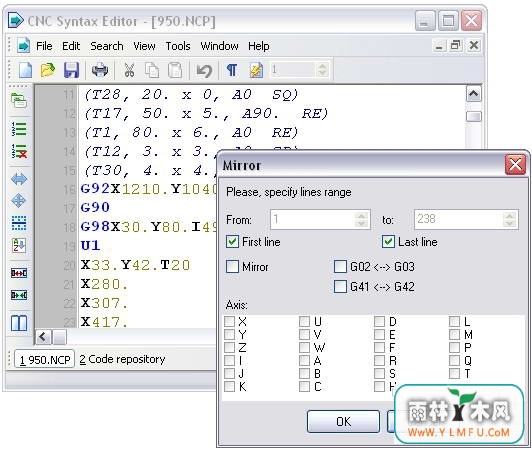This screenshot has width=532, height=449.
Task: Uncheck the First line checkbox
Action: [x=232, y=242]
